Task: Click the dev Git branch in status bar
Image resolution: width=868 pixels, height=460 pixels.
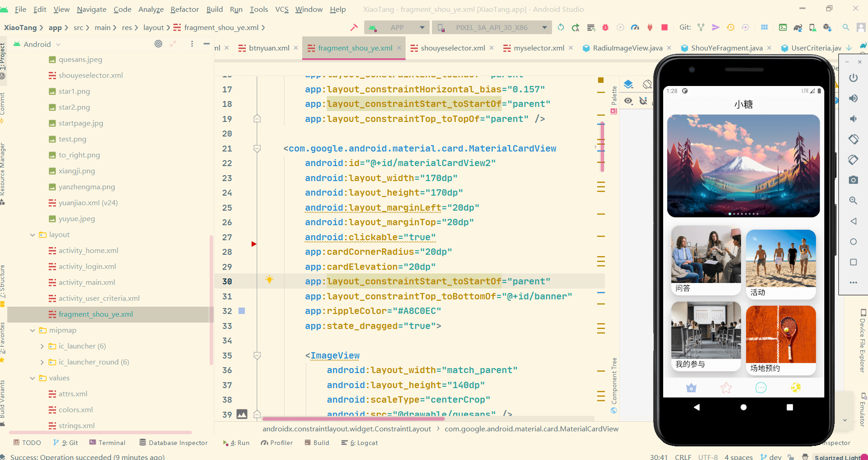Action: coord(771,457)
